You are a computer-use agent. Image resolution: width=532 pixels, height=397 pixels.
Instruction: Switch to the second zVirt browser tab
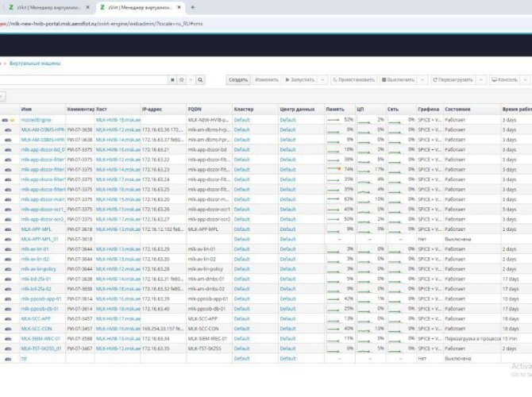click(139, 7)
